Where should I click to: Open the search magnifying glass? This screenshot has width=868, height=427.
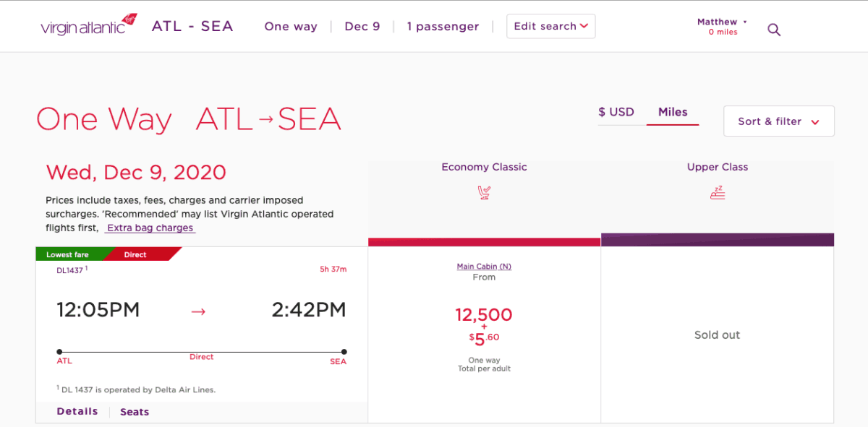(774, 30)
